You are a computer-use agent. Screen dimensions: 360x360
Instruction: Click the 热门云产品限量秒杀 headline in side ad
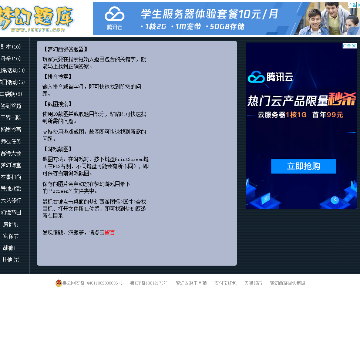(x=302, y=99)
